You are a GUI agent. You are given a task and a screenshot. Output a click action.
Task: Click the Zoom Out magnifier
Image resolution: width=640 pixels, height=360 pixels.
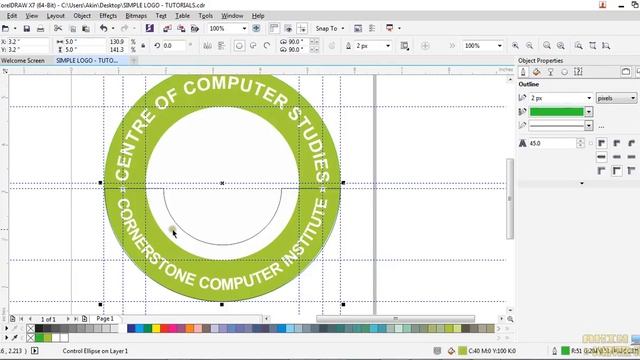(529, 46)
